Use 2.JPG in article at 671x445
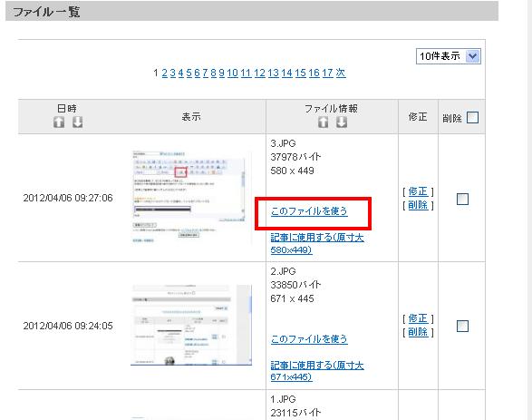The image size is (532, 420). coord(317,371)
